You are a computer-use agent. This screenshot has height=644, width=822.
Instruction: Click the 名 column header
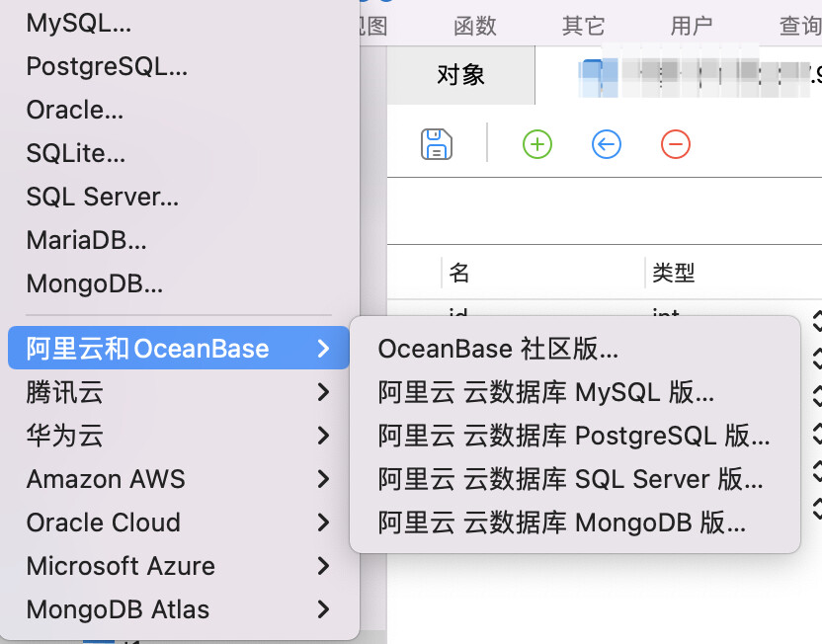(459, 273)
